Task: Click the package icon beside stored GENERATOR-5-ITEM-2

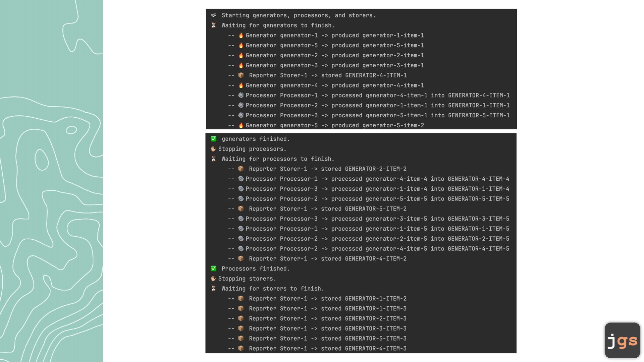Action: pos(241,209)
